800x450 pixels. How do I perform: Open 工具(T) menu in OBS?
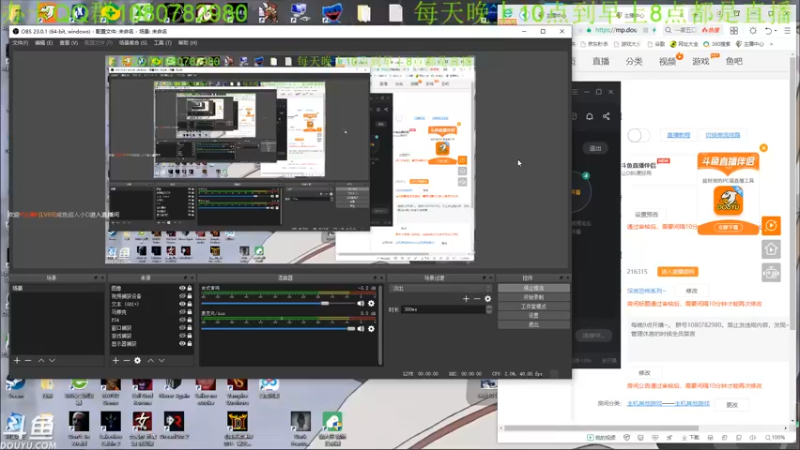click(163, 43)
